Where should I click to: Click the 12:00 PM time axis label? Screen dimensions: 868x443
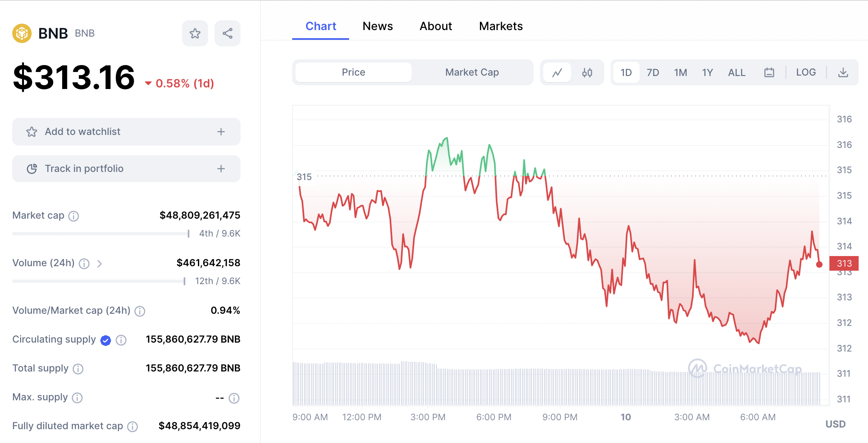point(362,417)
